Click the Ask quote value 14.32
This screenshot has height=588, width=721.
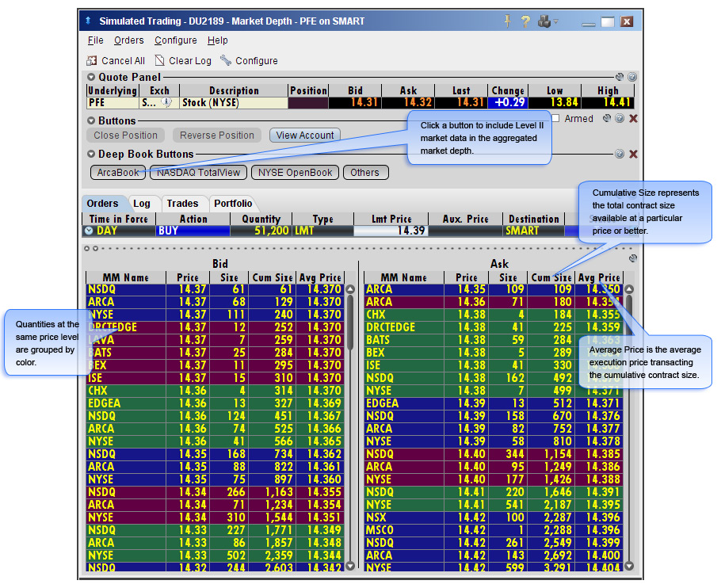pyautogui.click(x=408, y=102)
